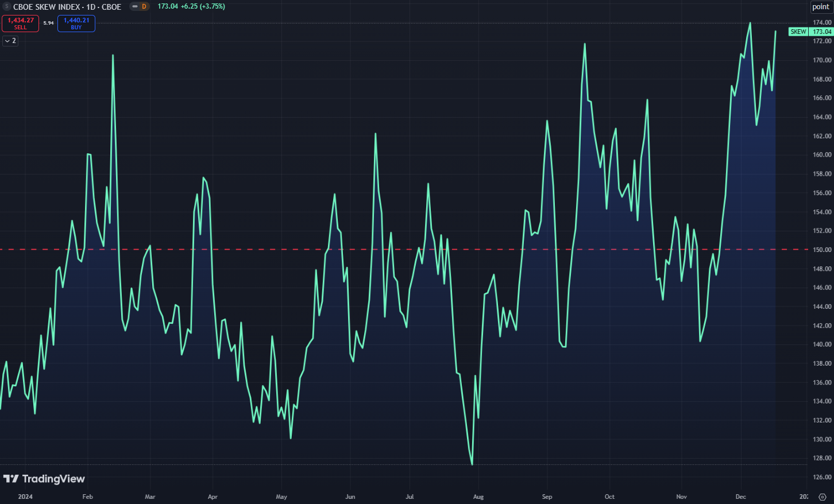Click the red SELL 1,434.27 button
Screen dimensions: 834x504
pos(21,24)
